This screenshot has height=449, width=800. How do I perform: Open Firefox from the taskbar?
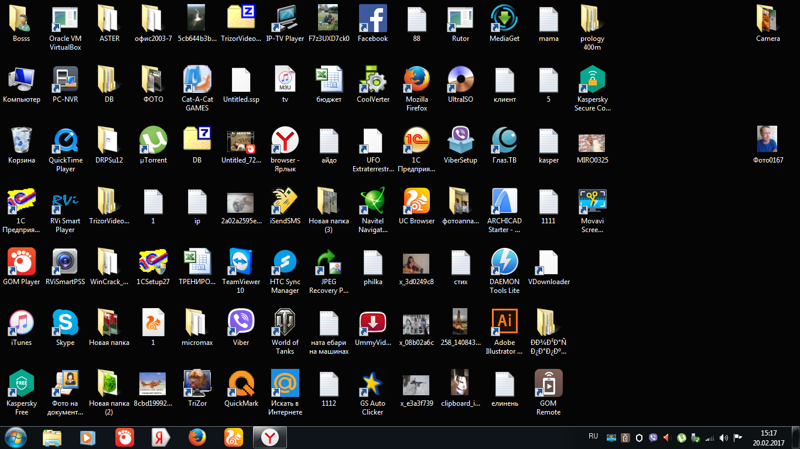[x=197, y=438]
